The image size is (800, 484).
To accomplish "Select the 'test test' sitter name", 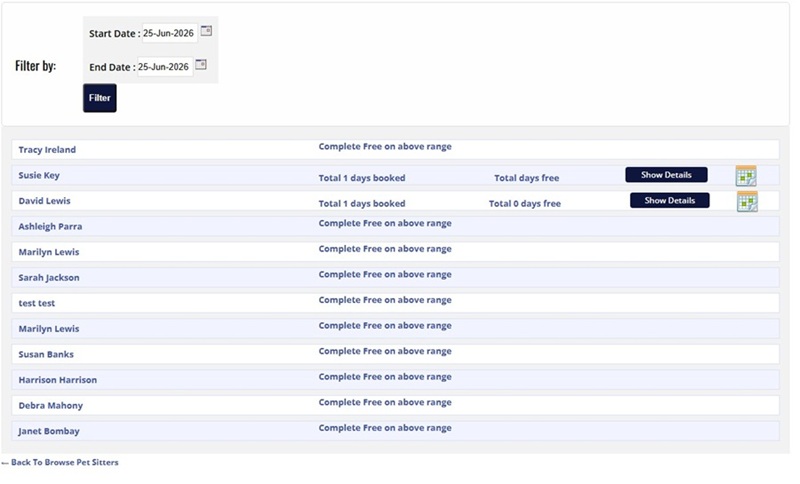I will tap(37, 303).
